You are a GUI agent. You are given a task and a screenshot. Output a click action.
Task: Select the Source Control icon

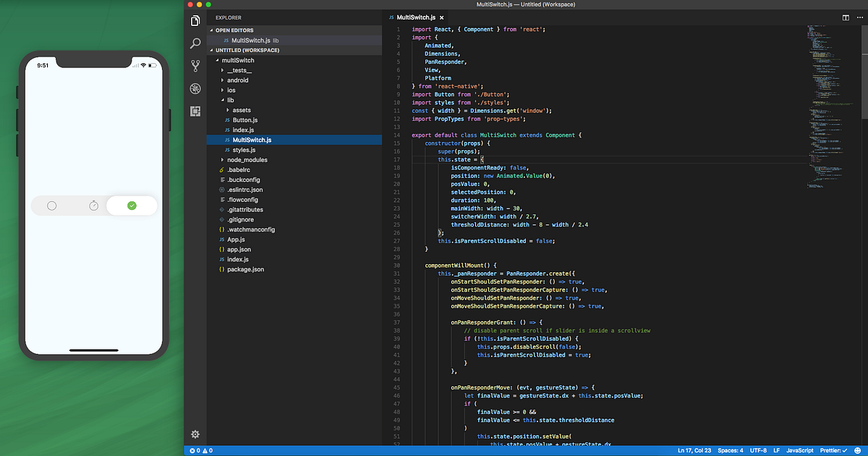tap(195, 65)
